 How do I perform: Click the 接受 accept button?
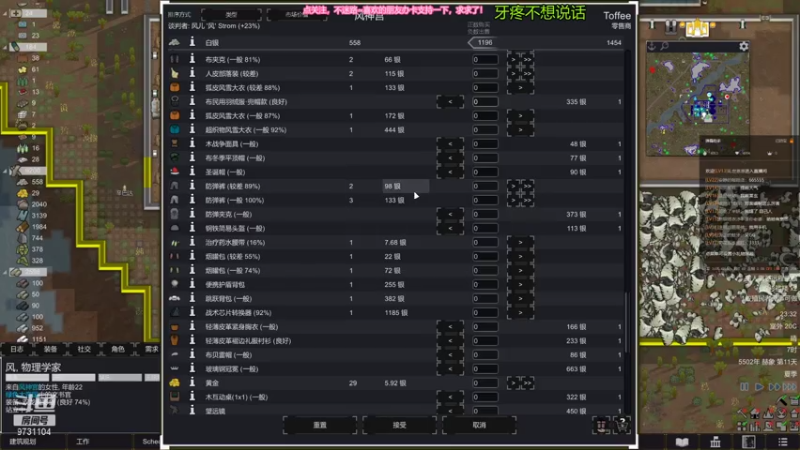point(399,425)
